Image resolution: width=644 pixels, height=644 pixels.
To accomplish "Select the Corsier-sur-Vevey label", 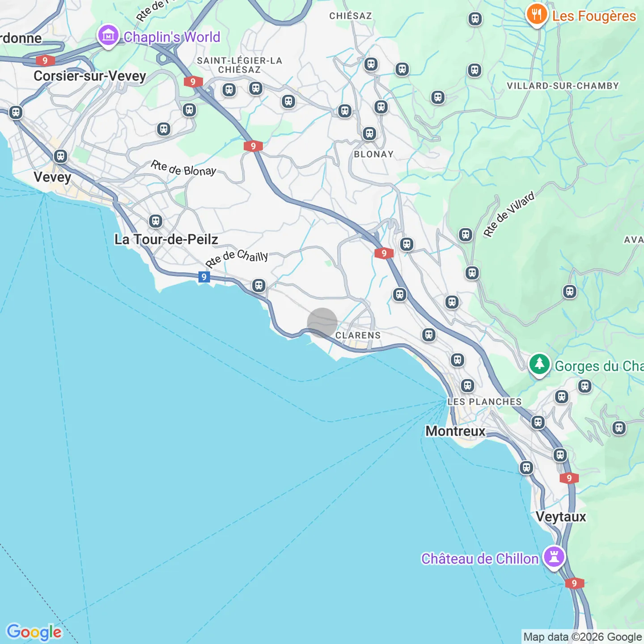I will point(90,76).
